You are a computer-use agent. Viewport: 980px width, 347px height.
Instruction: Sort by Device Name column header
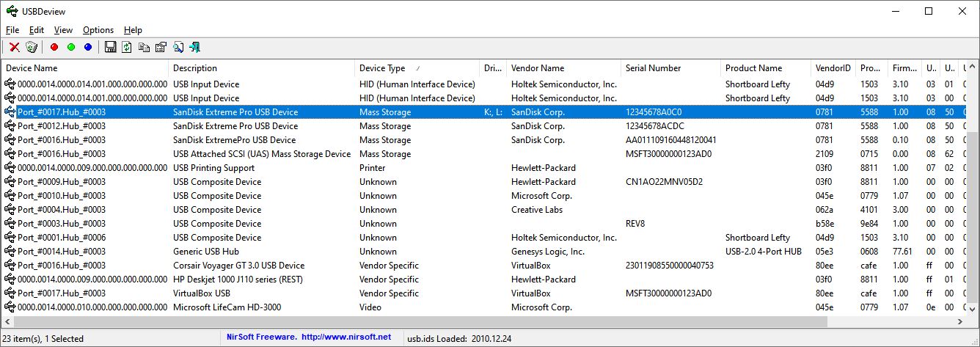pos(84,68)
